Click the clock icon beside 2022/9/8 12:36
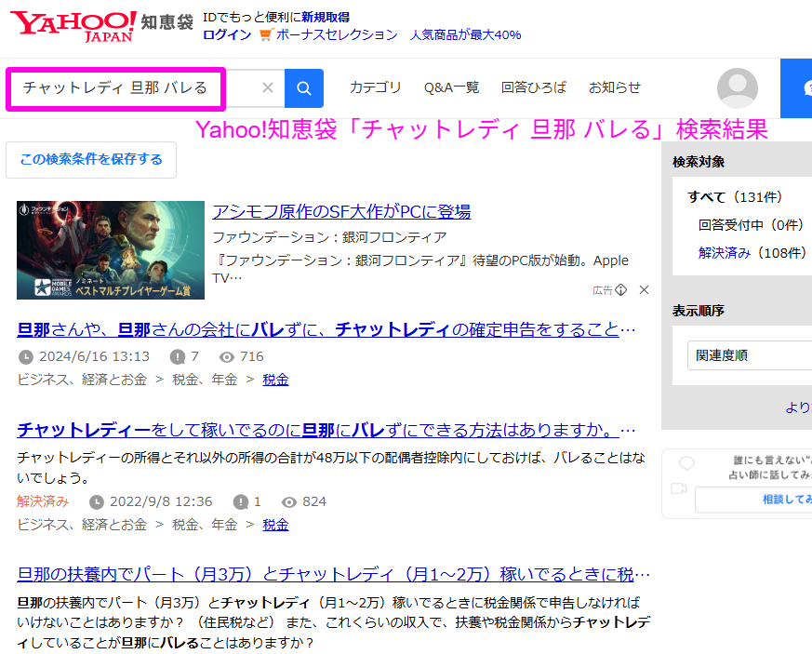 point(97,501)
